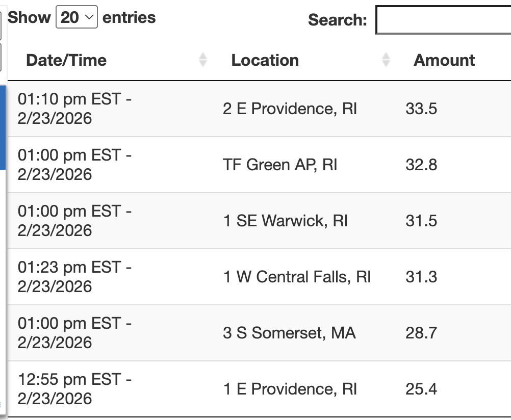This screenshot has height=420, width=511.
Task: Click the 1 SE Warwick, RI location cell
Action: coord(285,221)
